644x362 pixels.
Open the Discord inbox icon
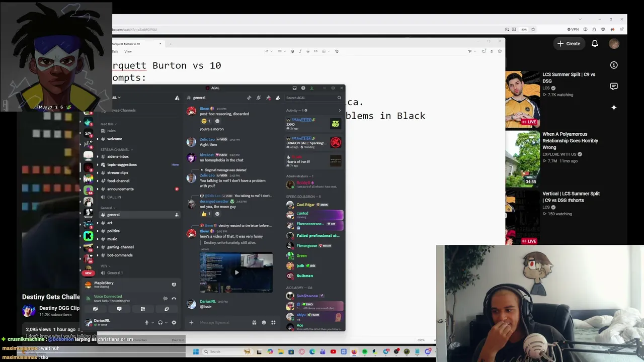294,88
